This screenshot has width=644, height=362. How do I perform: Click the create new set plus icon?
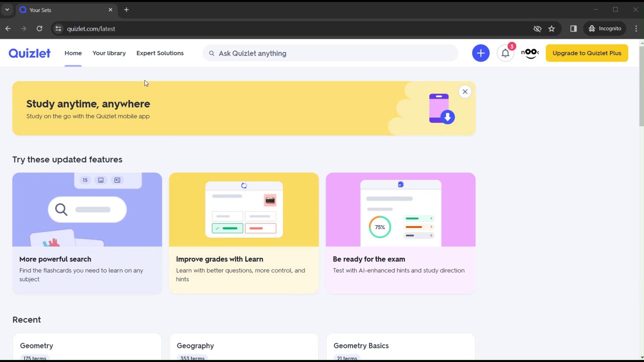[481, 53]
